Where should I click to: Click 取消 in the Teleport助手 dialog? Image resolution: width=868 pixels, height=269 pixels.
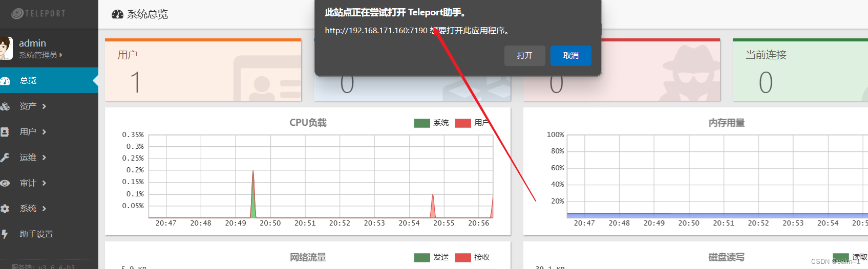pos(571,56)
